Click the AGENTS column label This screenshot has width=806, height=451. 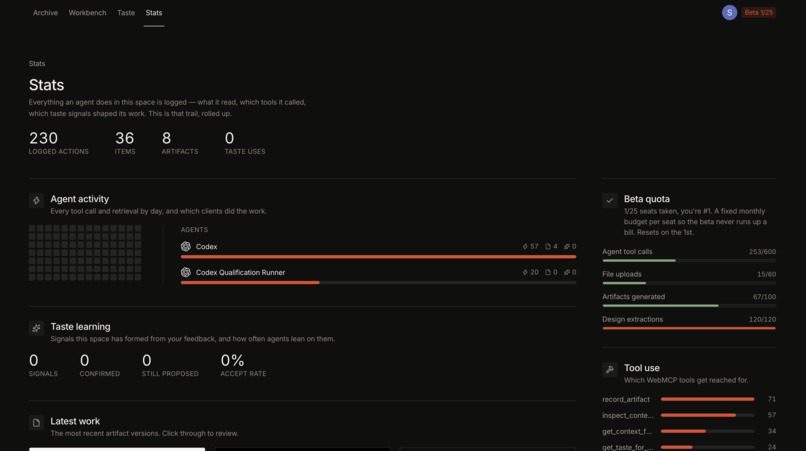tap(194, 230)
